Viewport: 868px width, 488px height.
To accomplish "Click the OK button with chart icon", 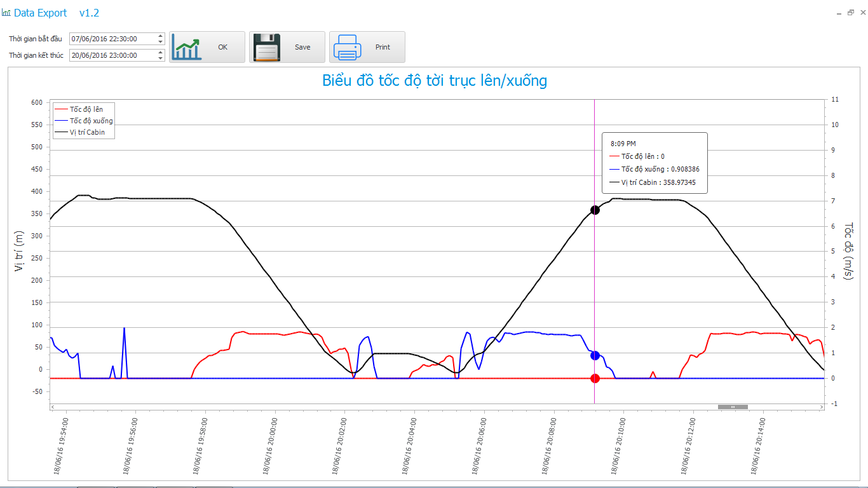I will coord(207,47).
